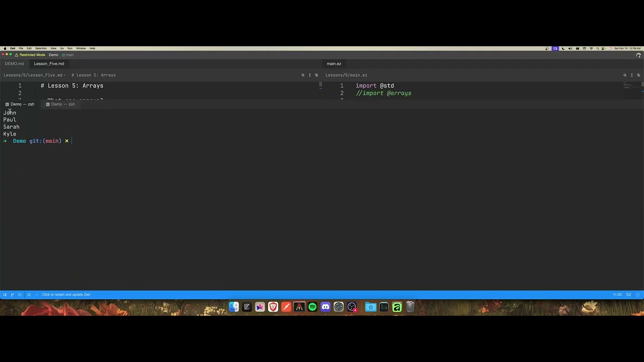Open the Go menu

tap(62, 48)
